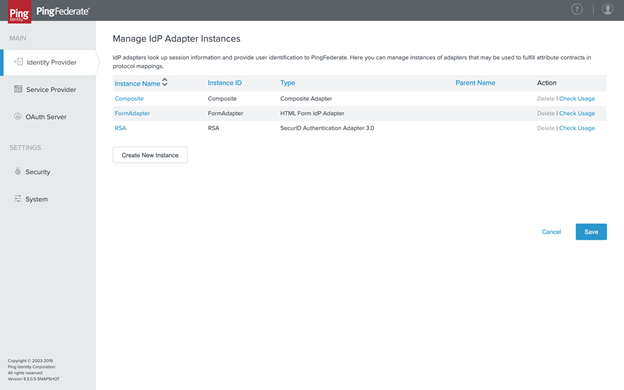Click the RSA instance ID cell
624x390 pixels.
coord(213,128)
